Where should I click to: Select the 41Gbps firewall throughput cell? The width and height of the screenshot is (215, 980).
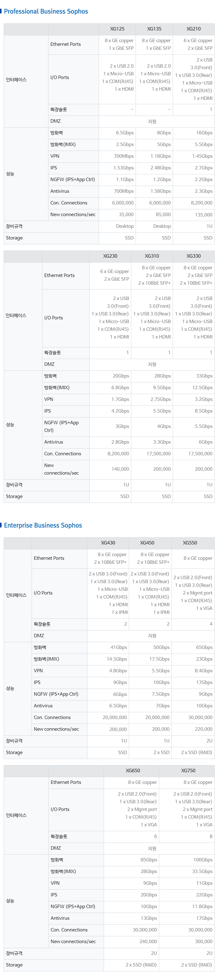(x=118, y=647)
